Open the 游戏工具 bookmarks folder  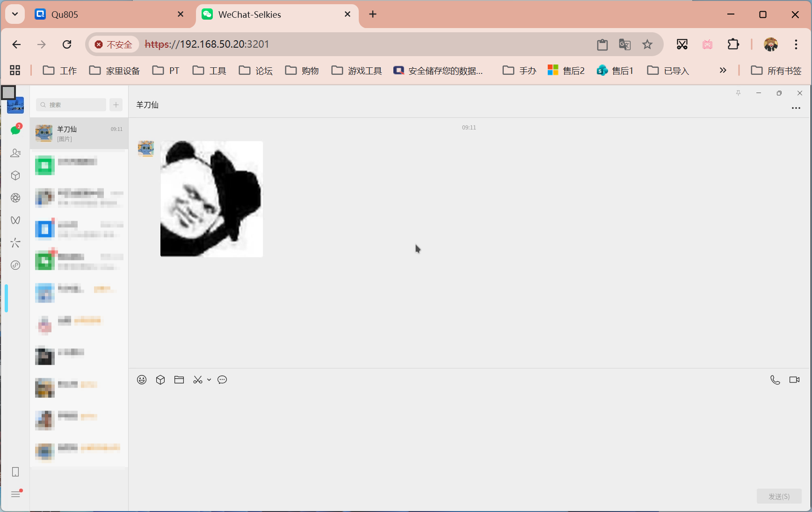click(356, 70)
